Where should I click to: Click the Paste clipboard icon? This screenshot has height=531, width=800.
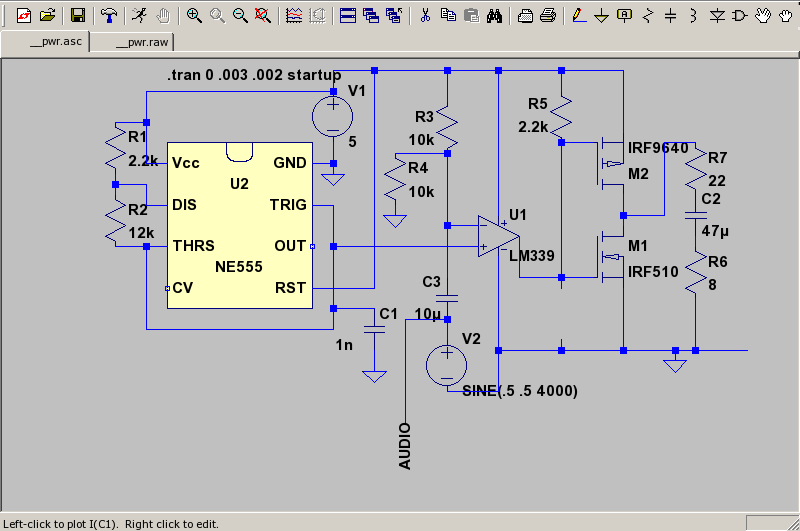coord(471,16)
